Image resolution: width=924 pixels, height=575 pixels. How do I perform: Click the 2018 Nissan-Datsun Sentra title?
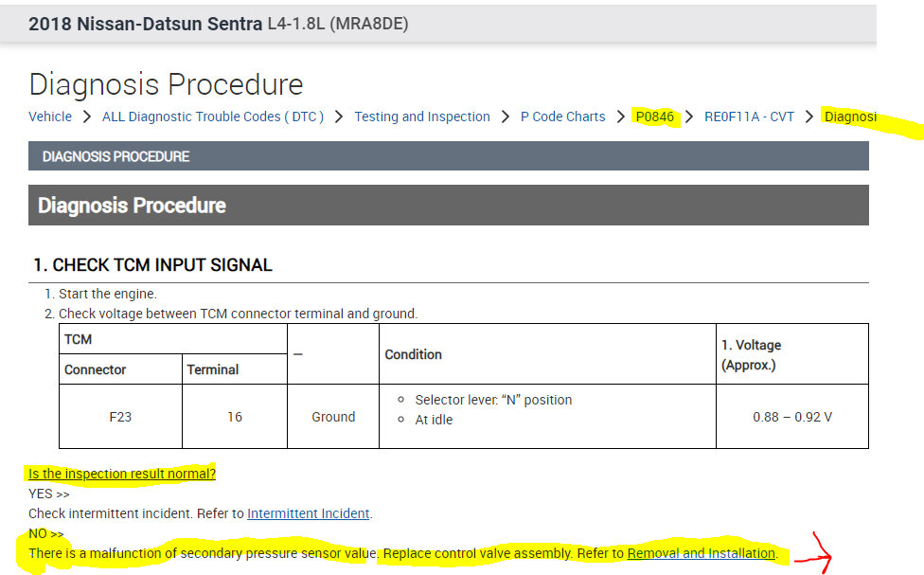146,24
